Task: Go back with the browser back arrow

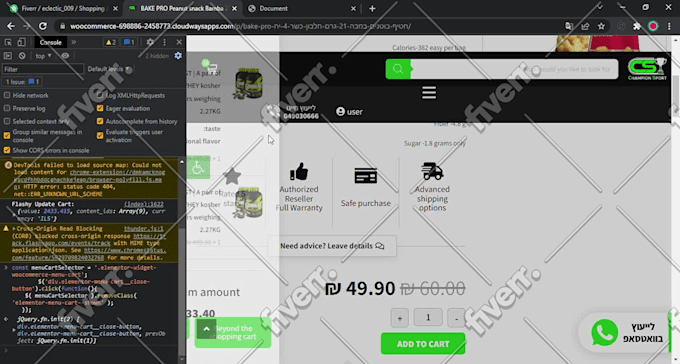Action: (x=10, y=26)
